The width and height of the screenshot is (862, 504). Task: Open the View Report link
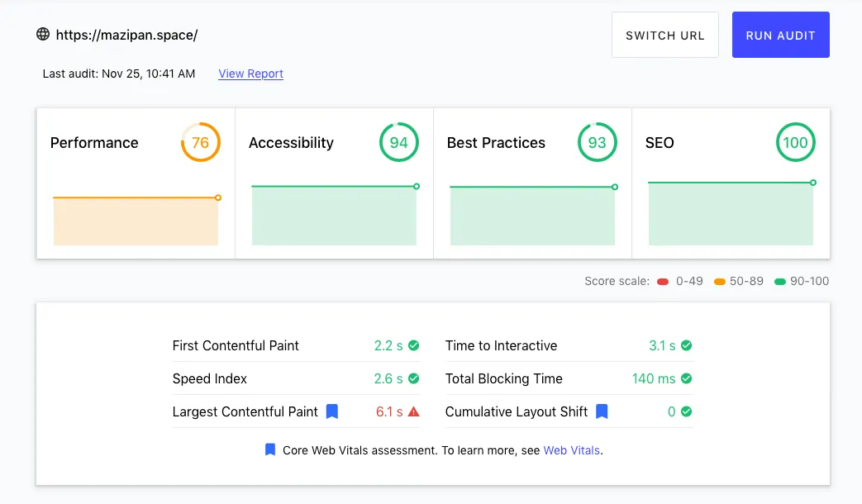tap(250, 74)
